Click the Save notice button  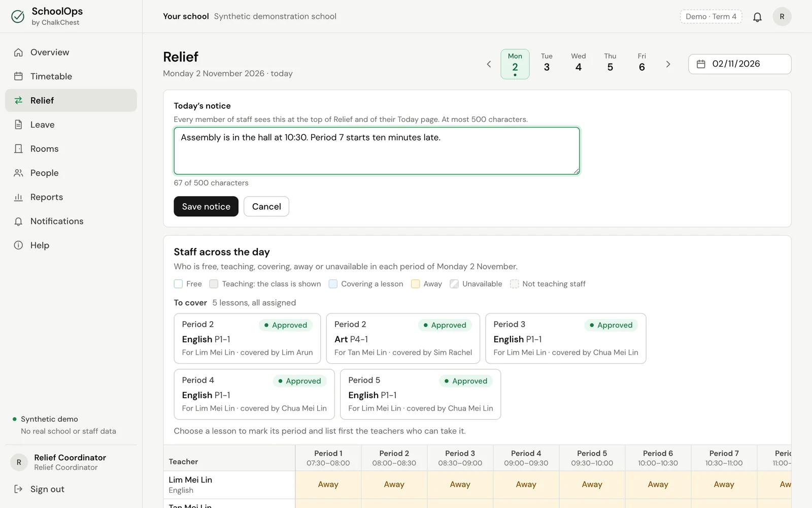[206, 206]
